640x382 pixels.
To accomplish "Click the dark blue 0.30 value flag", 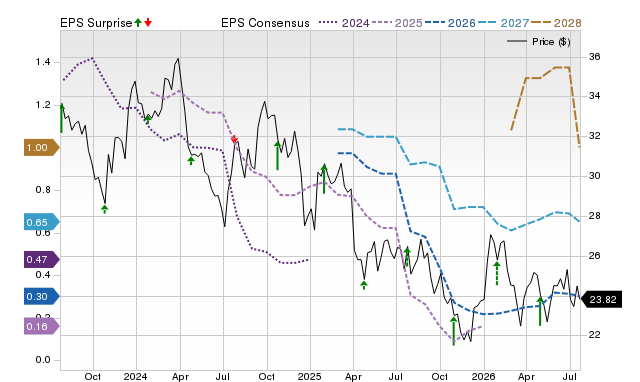I will [x=41, y=297].
